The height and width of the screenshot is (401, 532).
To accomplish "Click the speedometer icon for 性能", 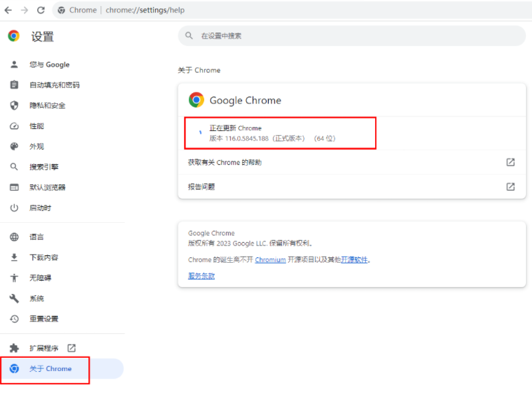I will 14,126.
